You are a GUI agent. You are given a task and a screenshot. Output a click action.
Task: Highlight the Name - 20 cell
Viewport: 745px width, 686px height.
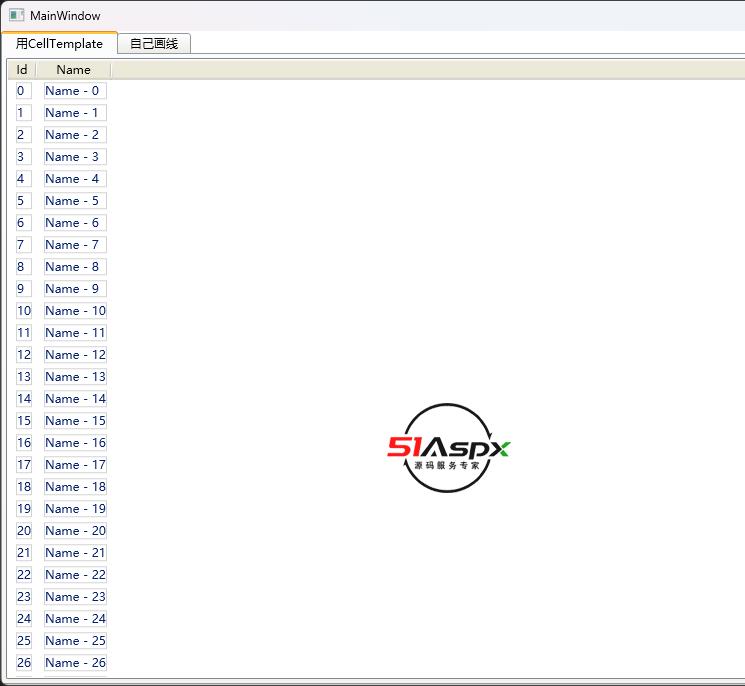(x=75, y=531)
